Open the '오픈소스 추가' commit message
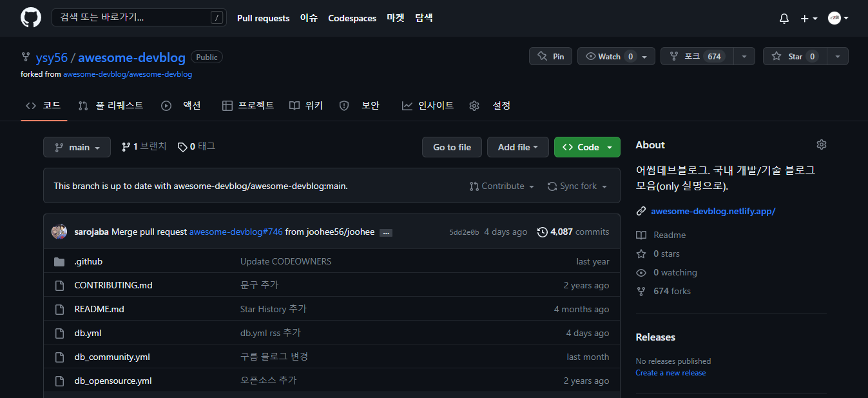868x398 pixels. pos(268,381)
